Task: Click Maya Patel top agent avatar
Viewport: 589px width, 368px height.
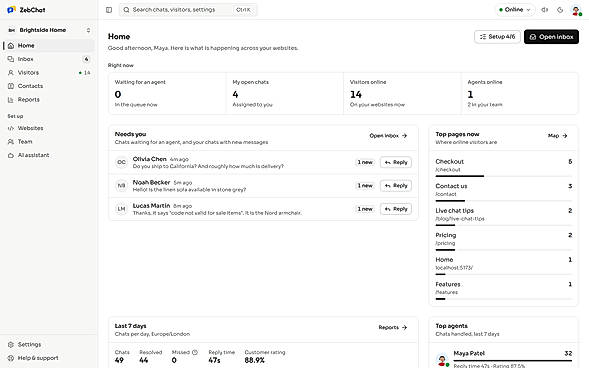Action: [x=443, y=360]
